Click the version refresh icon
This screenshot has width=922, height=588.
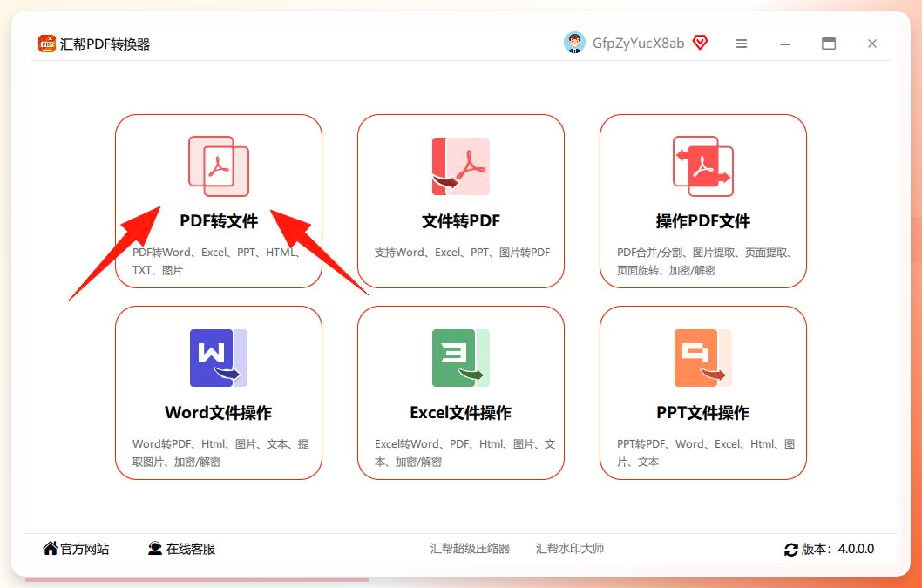pos(791,550)
